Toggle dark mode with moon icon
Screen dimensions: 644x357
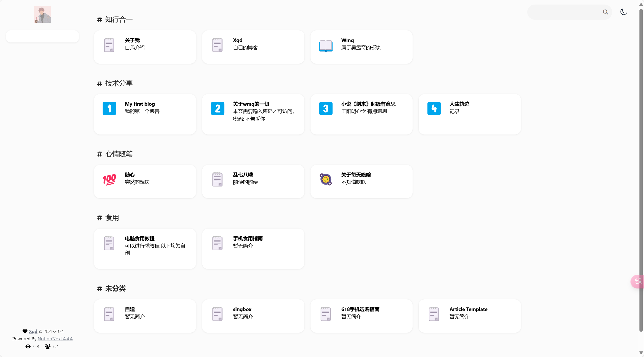(623, 12)
